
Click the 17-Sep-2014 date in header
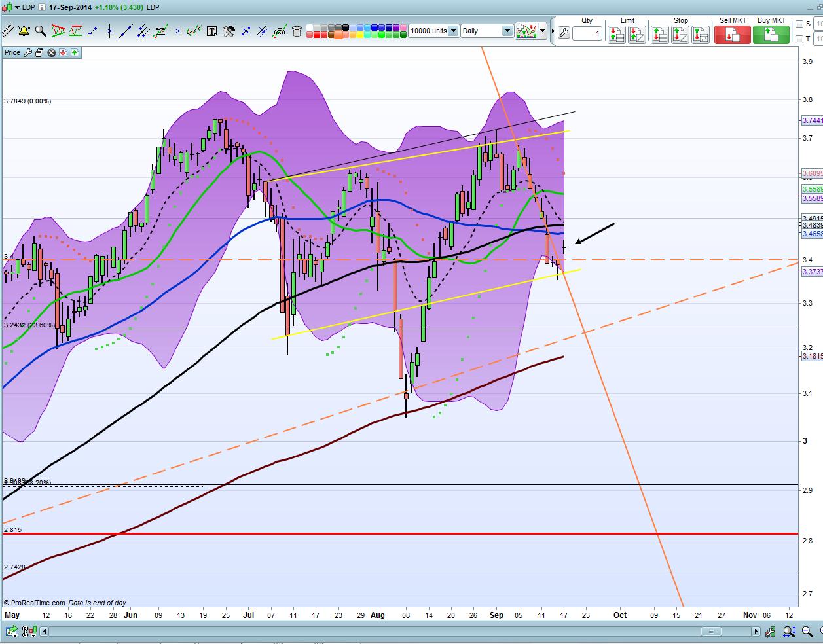pos(69,7)
